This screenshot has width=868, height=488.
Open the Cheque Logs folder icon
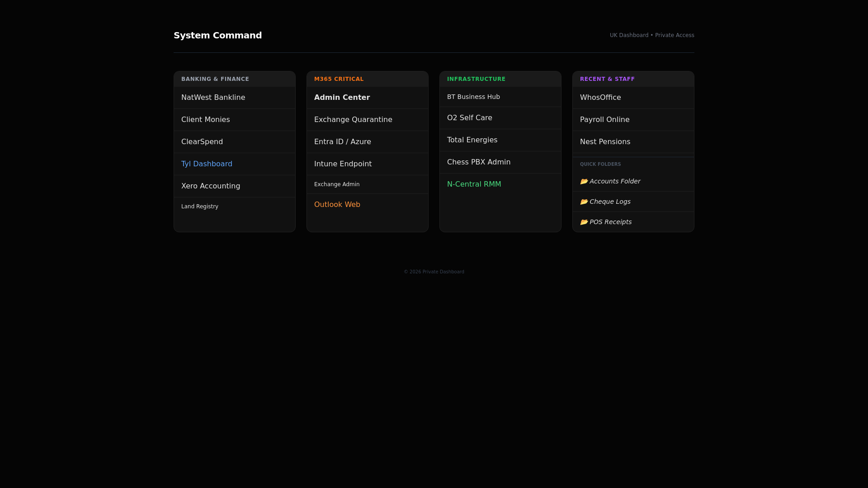click(584, 202)
